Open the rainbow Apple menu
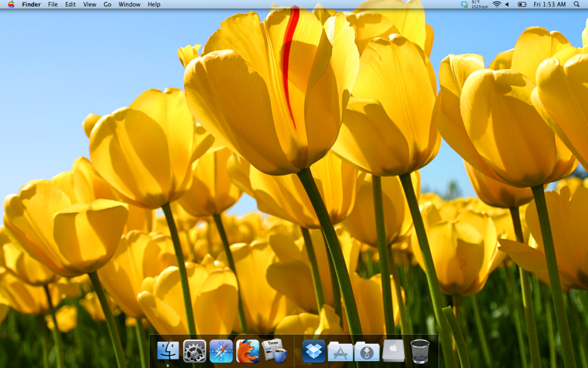Viewport: 588px width, 368px height. (11, 5)
